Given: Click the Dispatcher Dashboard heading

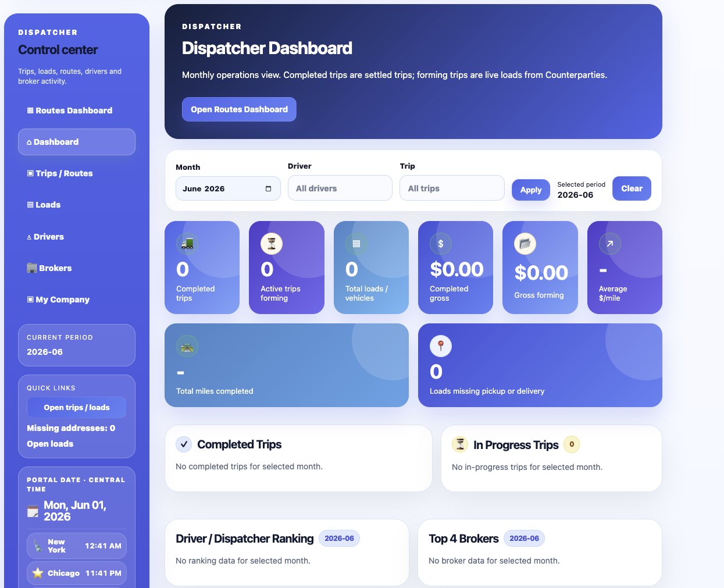Looking at the screenshot, I should [x=267, y=48].
